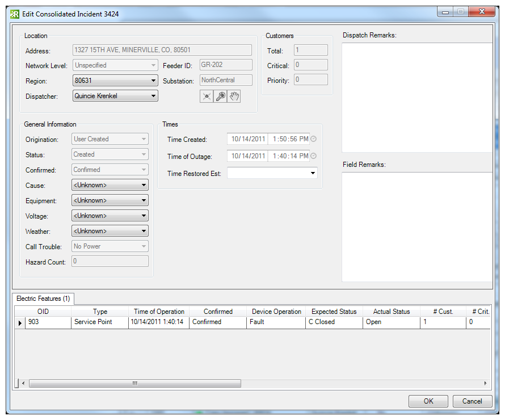Click the grid's left scroll arrow

[x=23, y=383]
